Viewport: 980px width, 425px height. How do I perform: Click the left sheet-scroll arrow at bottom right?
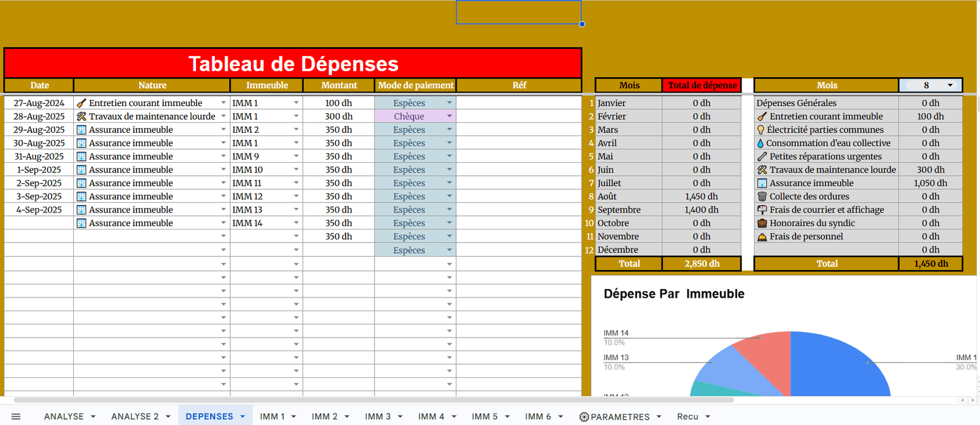pos(962,399)
